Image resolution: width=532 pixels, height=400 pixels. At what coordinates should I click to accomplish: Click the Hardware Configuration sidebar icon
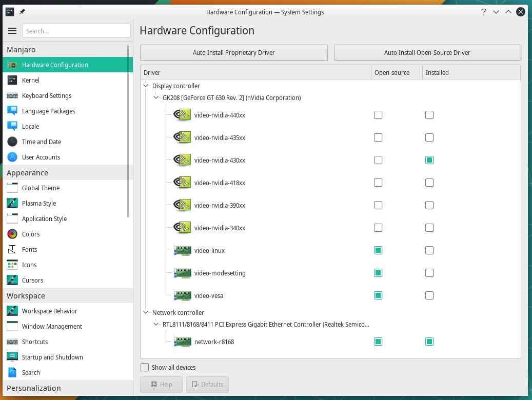[12, 65]
